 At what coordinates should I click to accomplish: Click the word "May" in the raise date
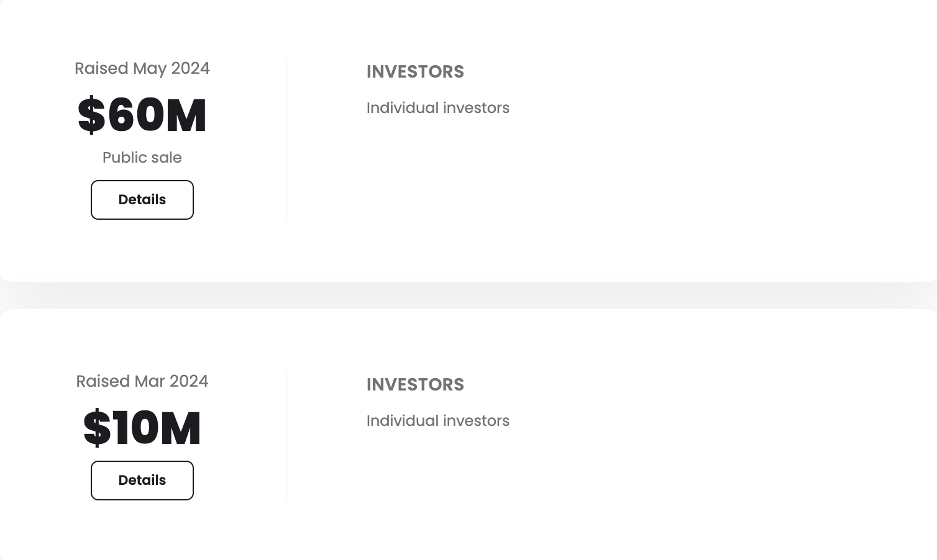[x=150, y=69]
